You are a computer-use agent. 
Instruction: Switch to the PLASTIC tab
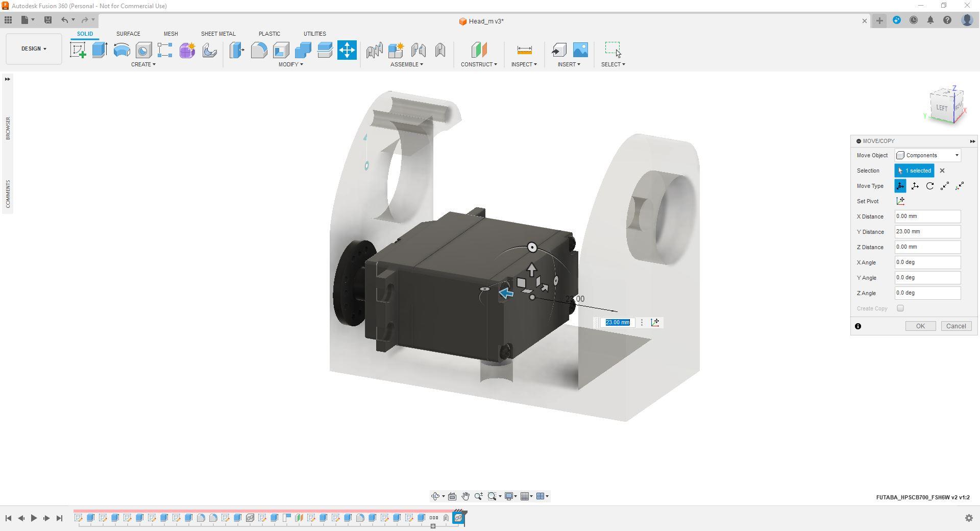[x=269, y=34]
